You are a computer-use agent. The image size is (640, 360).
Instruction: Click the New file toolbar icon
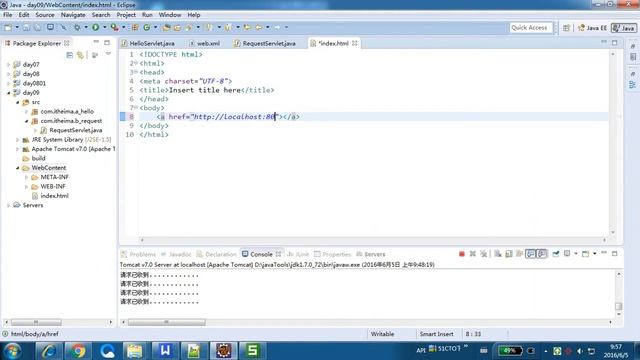pos(8,27)
